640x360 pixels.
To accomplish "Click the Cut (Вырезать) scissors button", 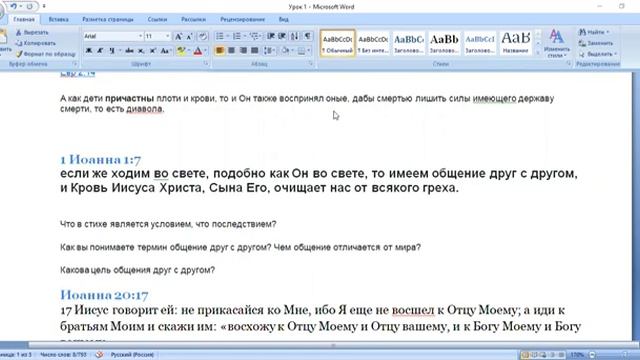I will [32, 32].
